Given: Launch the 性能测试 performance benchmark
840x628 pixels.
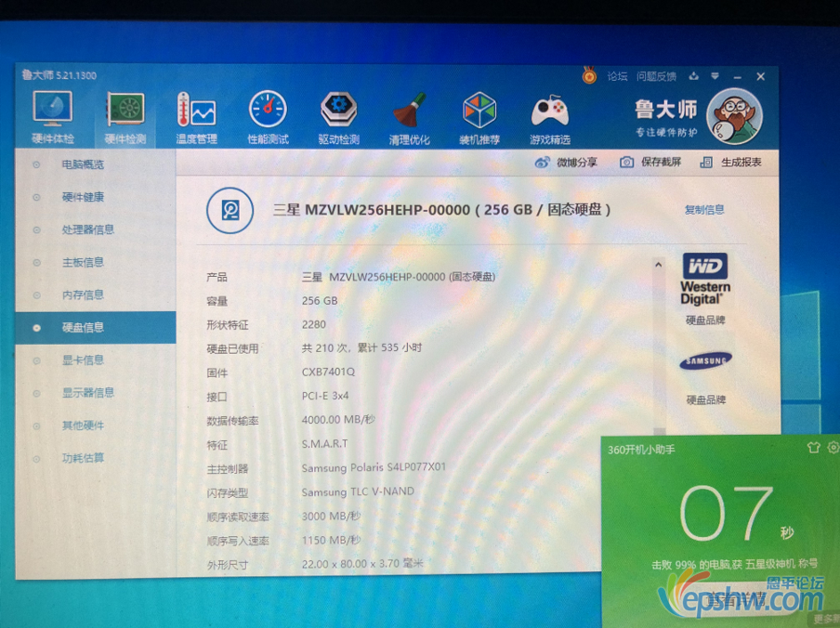Looking at the screenshot, I should coord(268,118).
